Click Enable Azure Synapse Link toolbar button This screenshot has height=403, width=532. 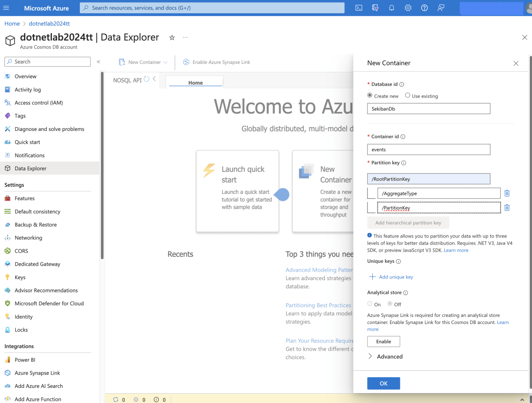coord(217,62)
